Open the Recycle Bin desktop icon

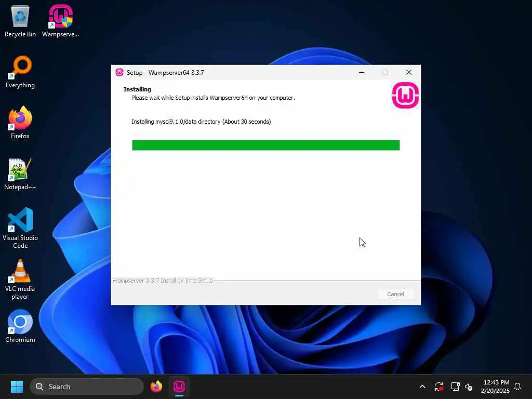[20, 21]
